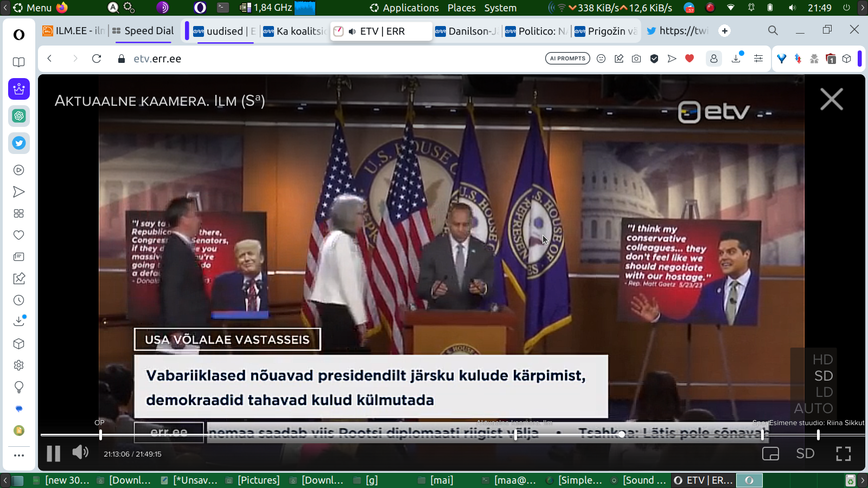Add page to bookmarks with red heart
This screenshot has height=488, width=868.
[x=690, y=59]
